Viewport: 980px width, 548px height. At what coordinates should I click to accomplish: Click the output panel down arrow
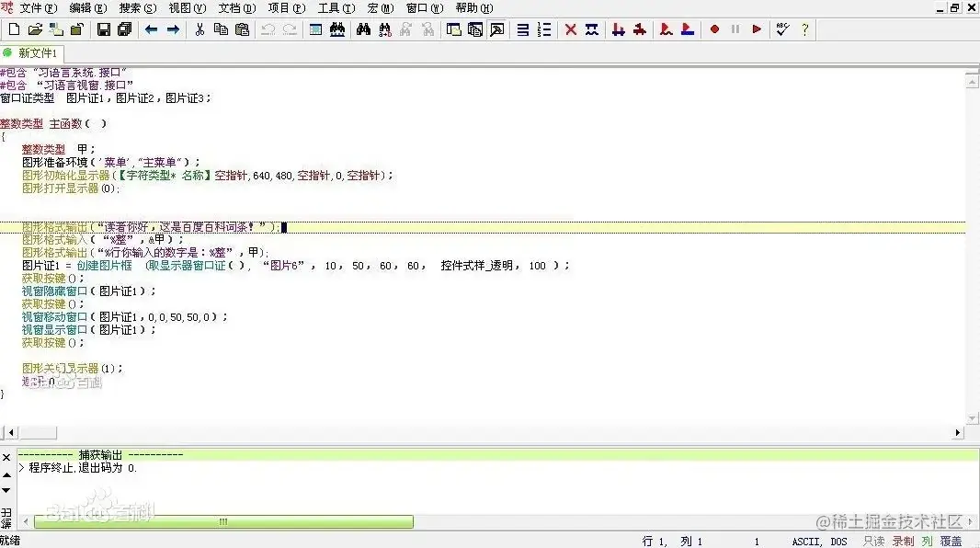6,490
